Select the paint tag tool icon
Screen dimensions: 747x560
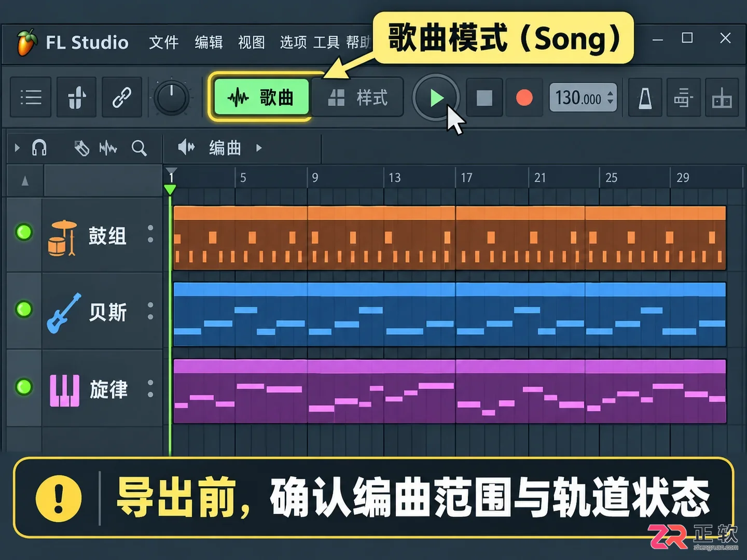(x=81, y=148)
